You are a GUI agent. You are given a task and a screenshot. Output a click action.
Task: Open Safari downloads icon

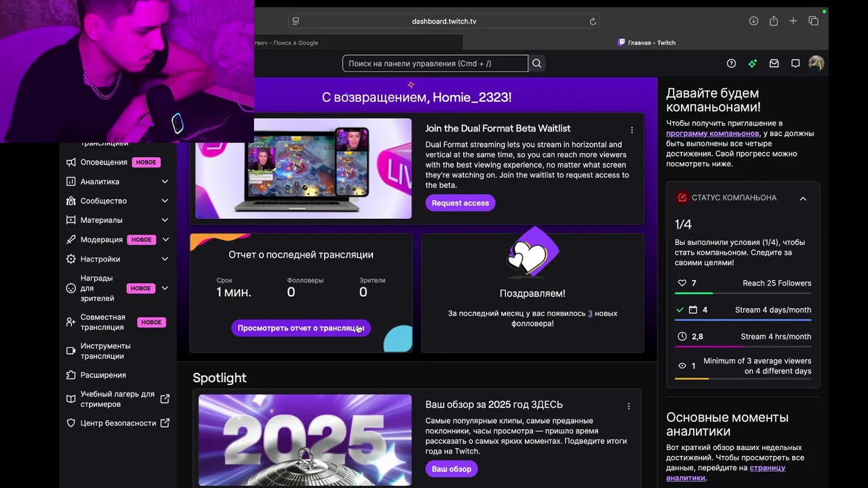point(753,21)
